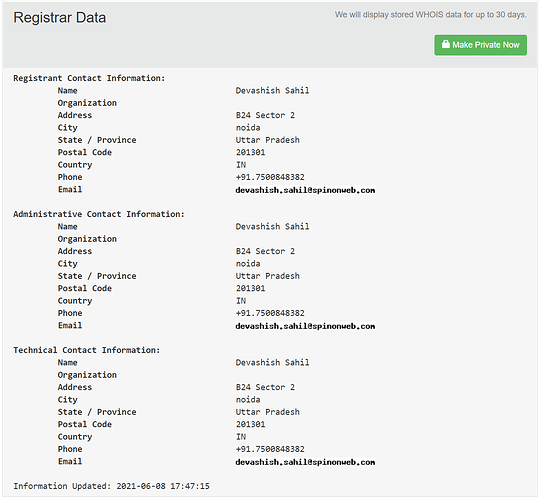
Task: Select the Registrar Data heading
Action: coord(60,18)
